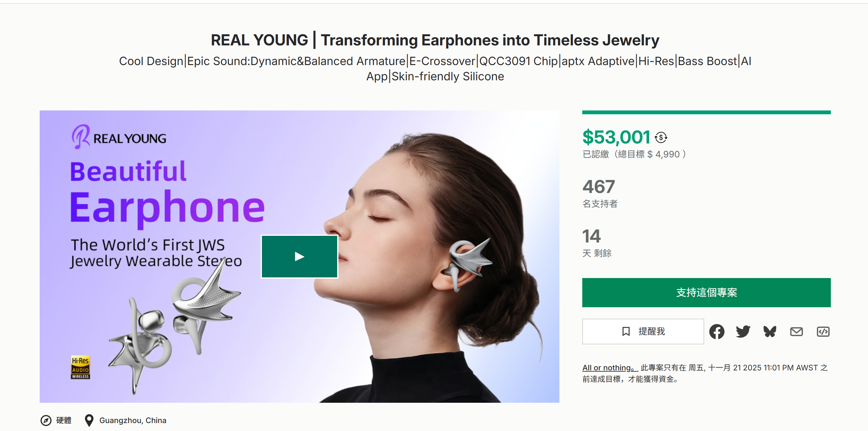Click the currency conversion icon beside $53,001
The height and width of the screenshot is (431, 868).
[661, 137]
